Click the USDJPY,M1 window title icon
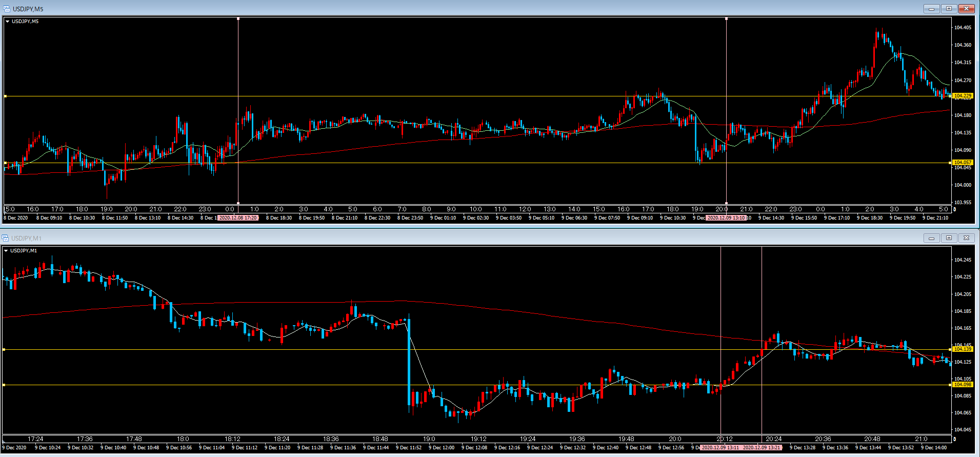The width and height of the screenshot is (980, 457). pyautogui.click(x=5, y=238)
